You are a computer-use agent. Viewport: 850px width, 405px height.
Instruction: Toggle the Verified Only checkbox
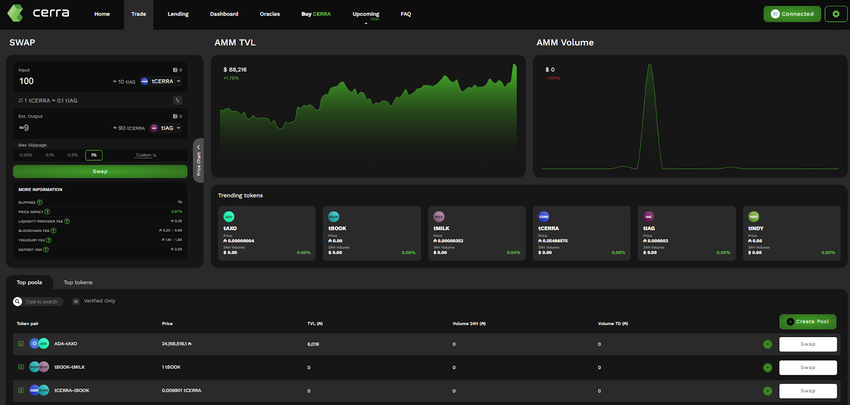76,301
